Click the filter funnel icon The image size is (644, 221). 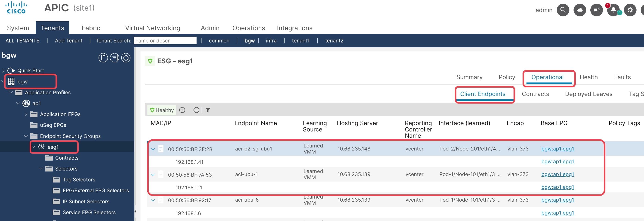point(208,110)
